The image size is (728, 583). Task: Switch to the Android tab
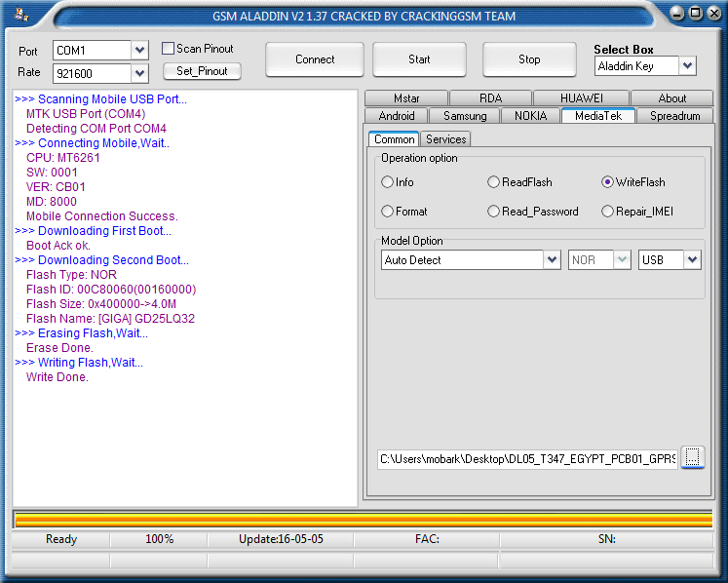point(397,116)
